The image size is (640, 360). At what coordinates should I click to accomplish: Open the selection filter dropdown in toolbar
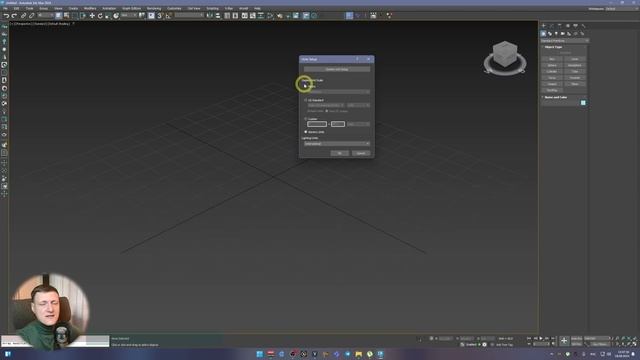tap(47, 16)
